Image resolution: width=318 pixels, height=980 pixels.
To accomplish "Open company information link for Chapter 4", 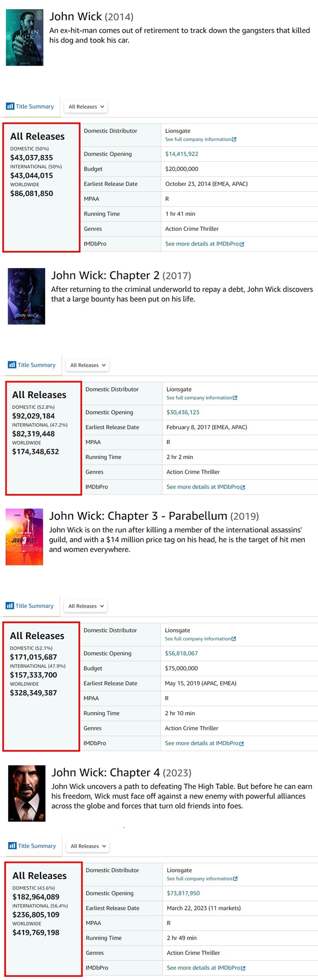I will coord(202,879).
